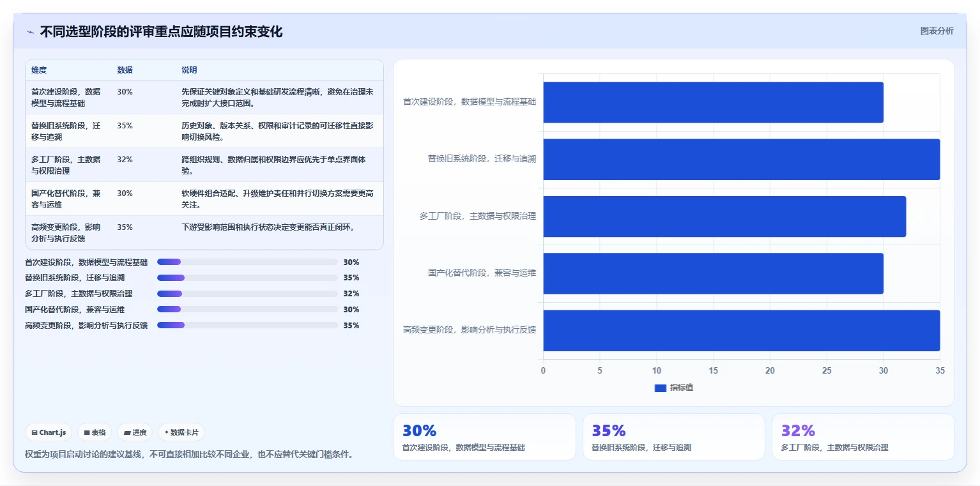980x486 pixels.
Task: Click the progress bar for 多工厂阶段
Action: coord(247,294)
